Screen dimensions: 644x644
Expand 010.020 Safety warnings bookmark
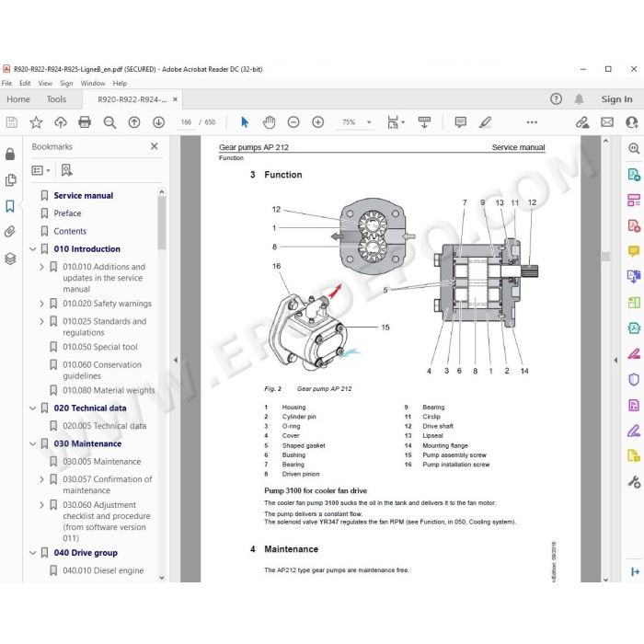[x=41, y=304]
